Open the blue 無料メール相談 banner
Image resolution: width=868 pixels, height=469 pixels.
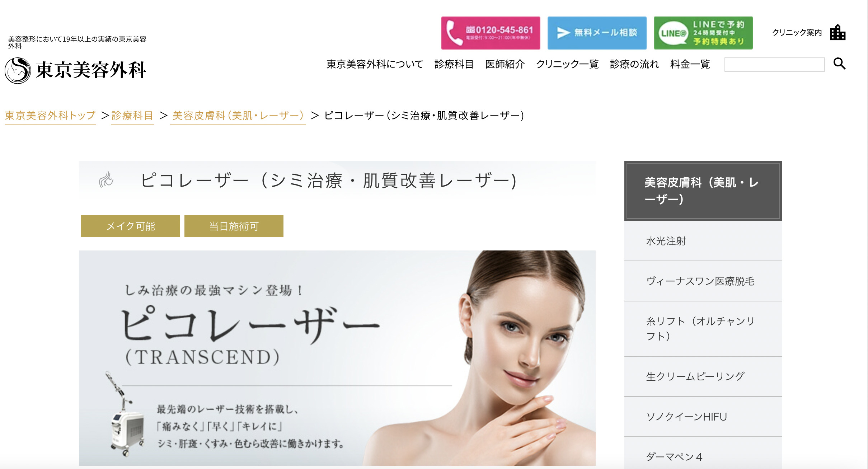click(x=597, y=33)
